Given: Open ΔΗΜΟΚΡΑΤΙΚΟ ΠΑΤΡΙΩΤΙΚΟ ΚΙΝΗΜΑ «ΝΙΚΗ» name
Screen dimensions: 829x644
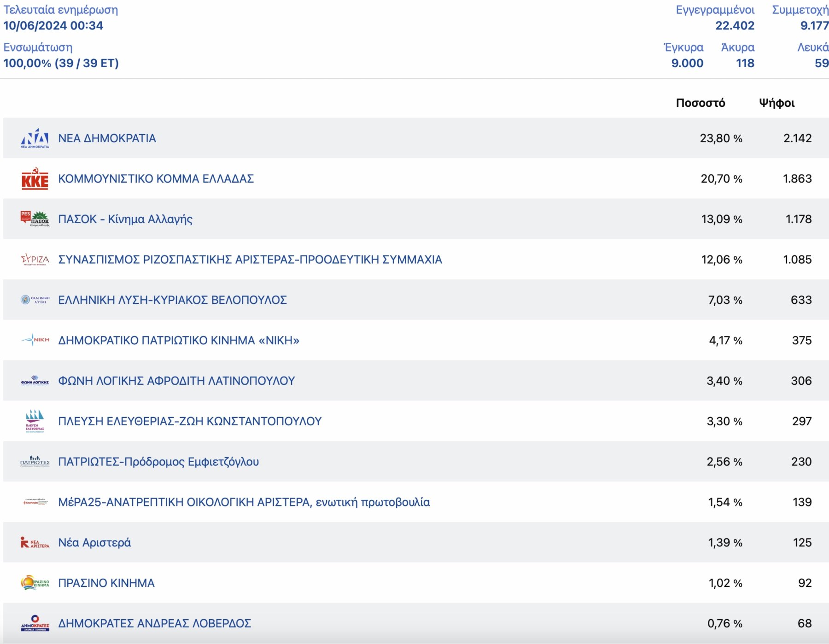Looking at the screenshot, I should (179, 340).
